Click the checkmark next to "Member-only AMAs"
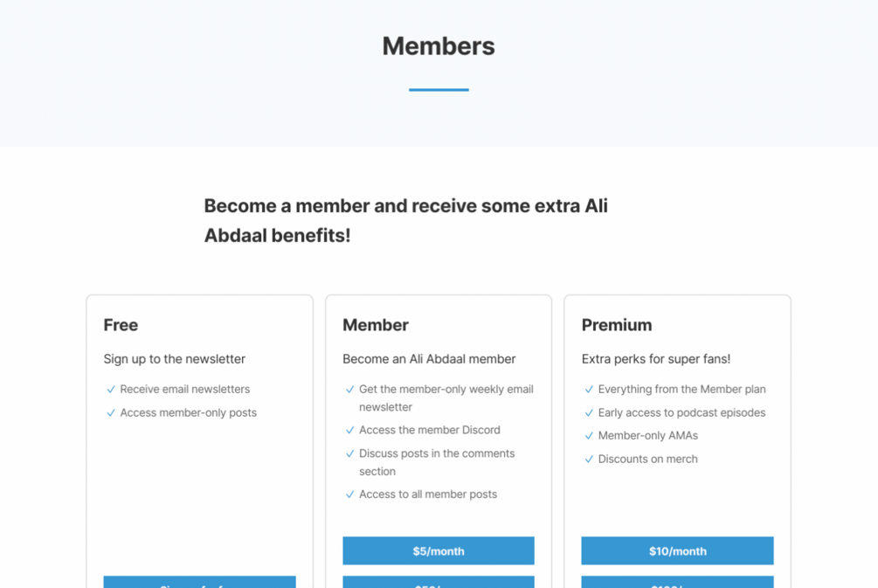 point(589,436)
